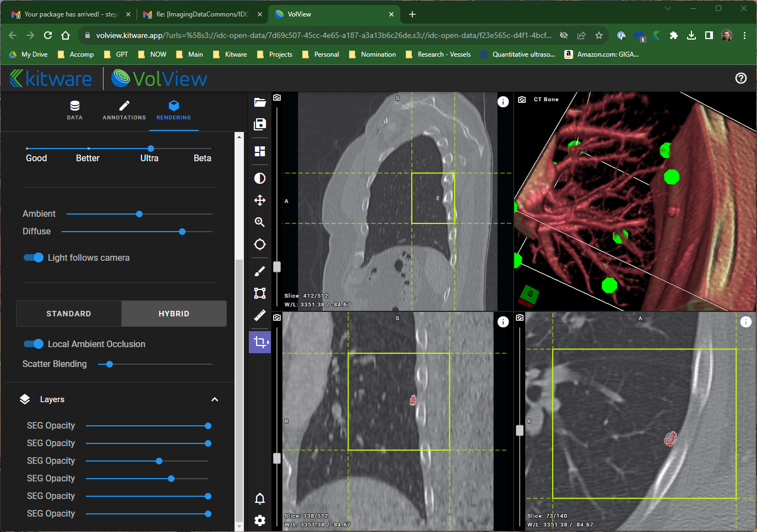Open the notifications bell
Image resolution: width=757 pixels, height=532 pixels.
pos(260,499)
